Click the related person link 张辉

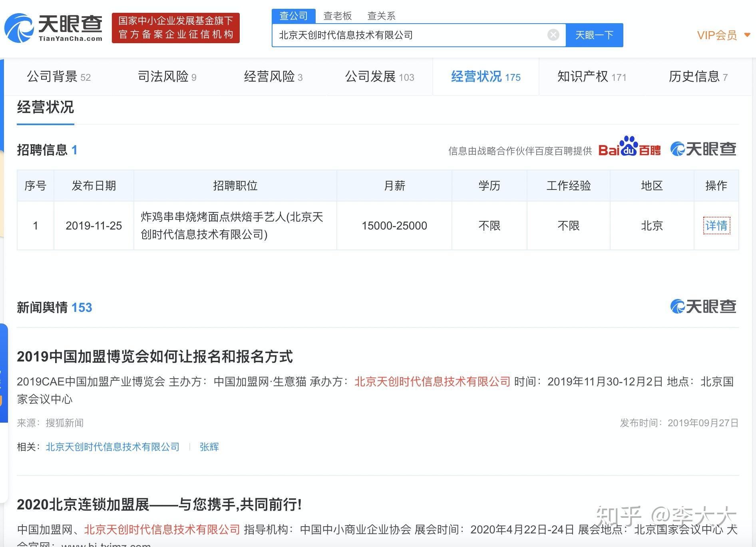209,447
